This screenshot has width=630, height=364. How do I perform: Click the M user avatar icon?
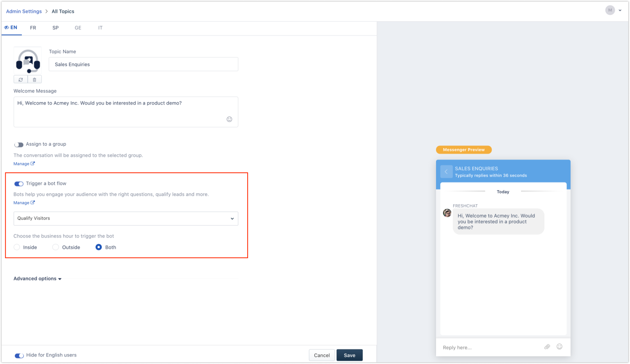coord(610,10)
